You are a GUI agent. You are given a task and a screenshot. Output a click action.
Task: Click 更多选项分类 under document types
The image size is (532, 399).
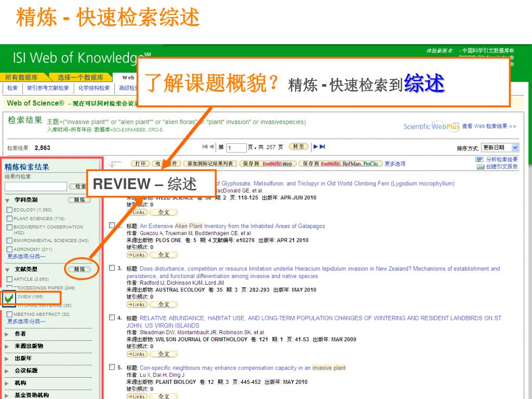pyautogui.click(x=26, y=321)
